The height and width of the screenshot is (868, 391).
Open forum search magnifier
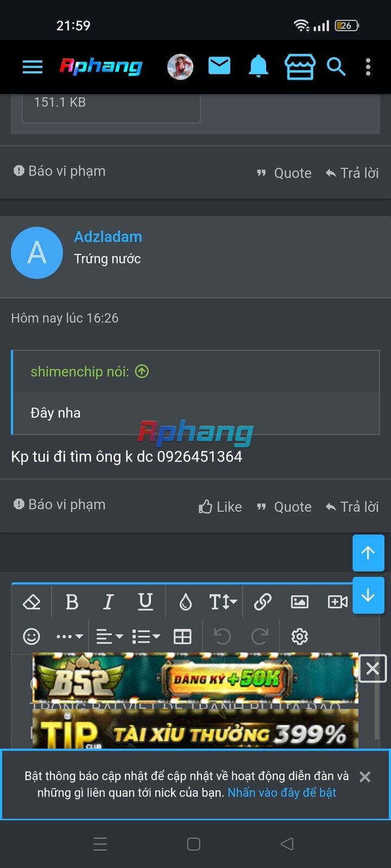(x=336, y=67)
